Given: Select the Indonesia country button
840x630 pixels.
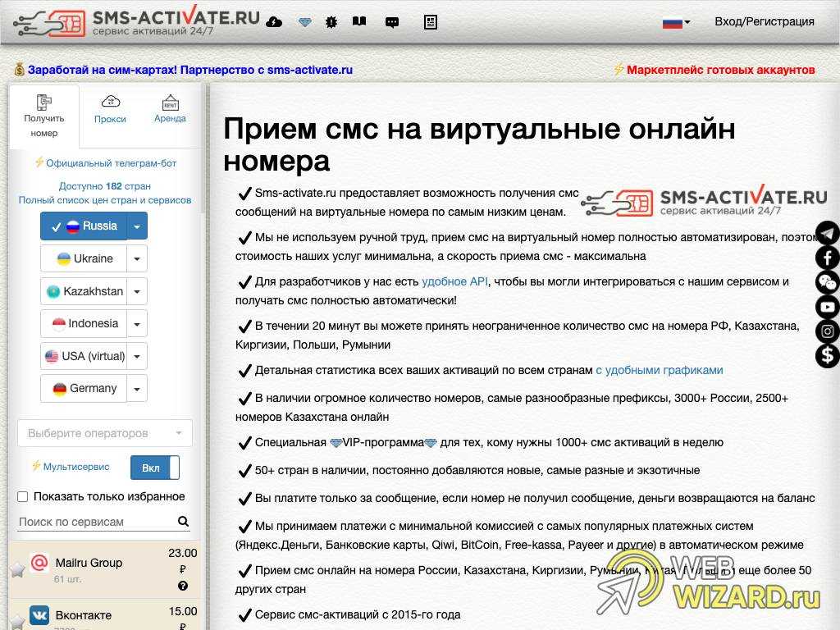Looking at the screenshot, I should (x=84, y=323).
